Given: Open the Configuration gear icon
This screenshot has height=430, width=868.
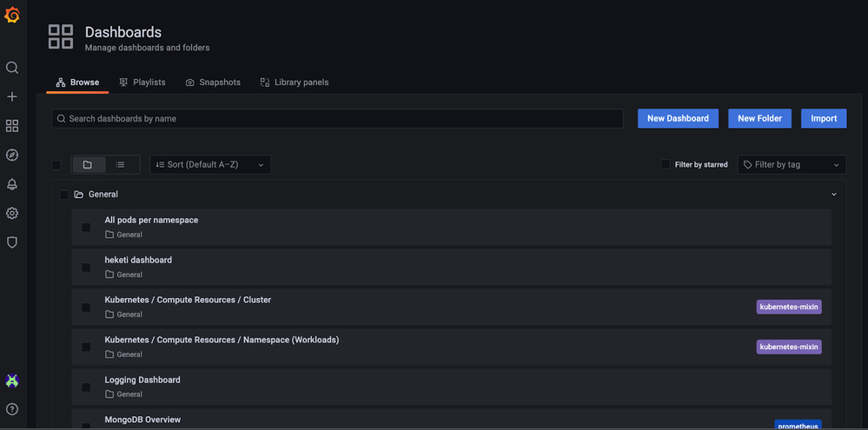Looking at the screenshot, I should tap(12, 214).
